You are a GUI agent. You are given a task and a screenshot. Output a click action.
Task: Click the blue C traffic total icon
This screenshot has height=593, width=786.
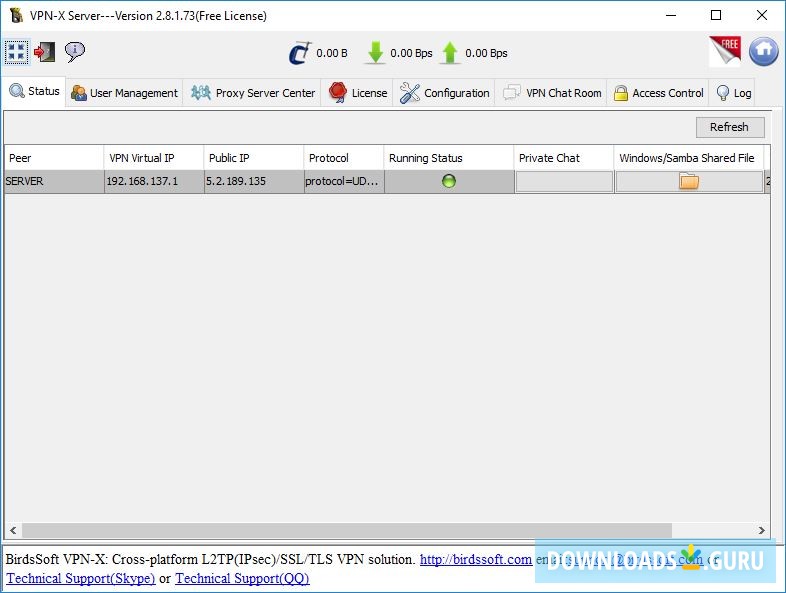pos(300,53)
